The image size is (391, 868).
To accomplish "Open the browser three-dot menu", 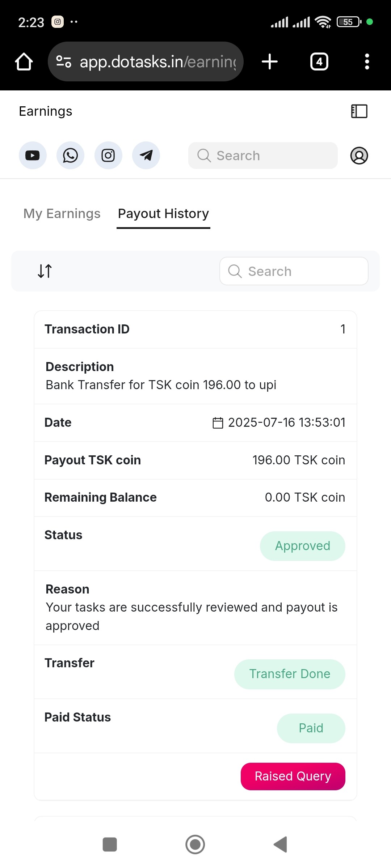I will coord(367,61).
